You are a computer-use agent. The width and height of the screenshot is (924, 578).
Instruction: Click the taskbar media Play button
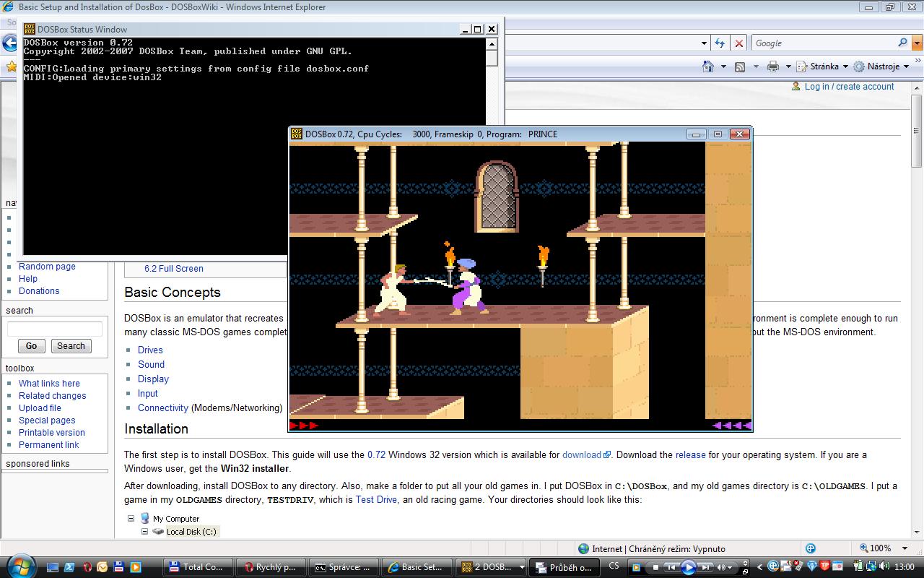[x=688, y=567]
